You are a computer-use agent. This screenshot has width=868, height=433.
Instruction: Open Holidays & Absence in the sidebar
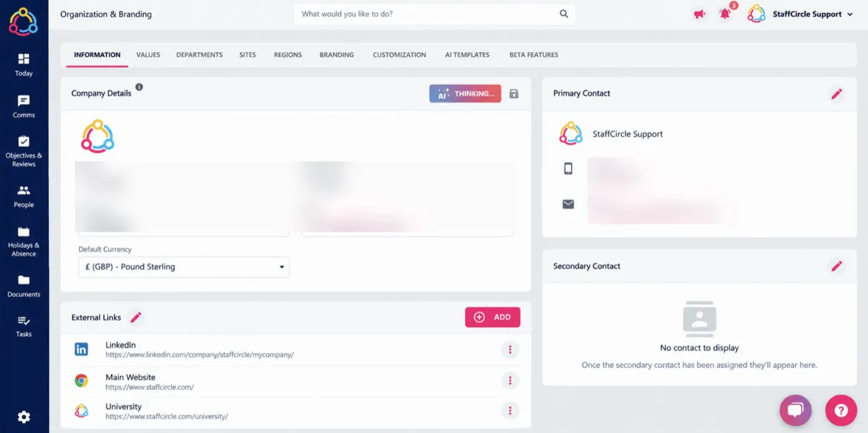24,241
